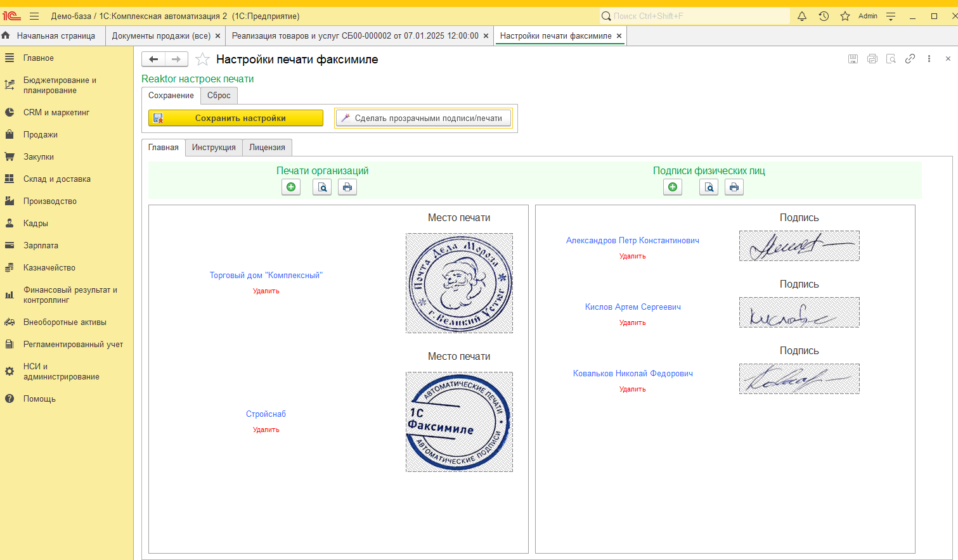
Task: Click Финансовый результат chart icon
Action: [x=10, y=295]
